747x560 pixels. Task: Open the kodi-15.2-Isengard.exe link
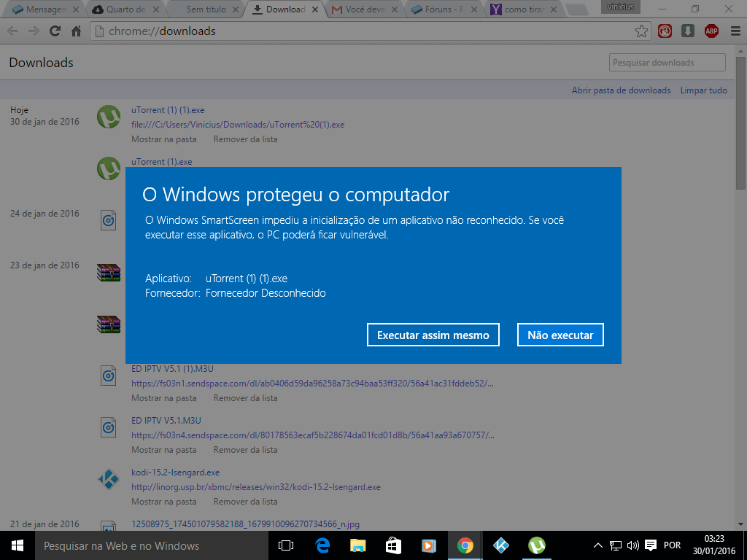point(175,472)
